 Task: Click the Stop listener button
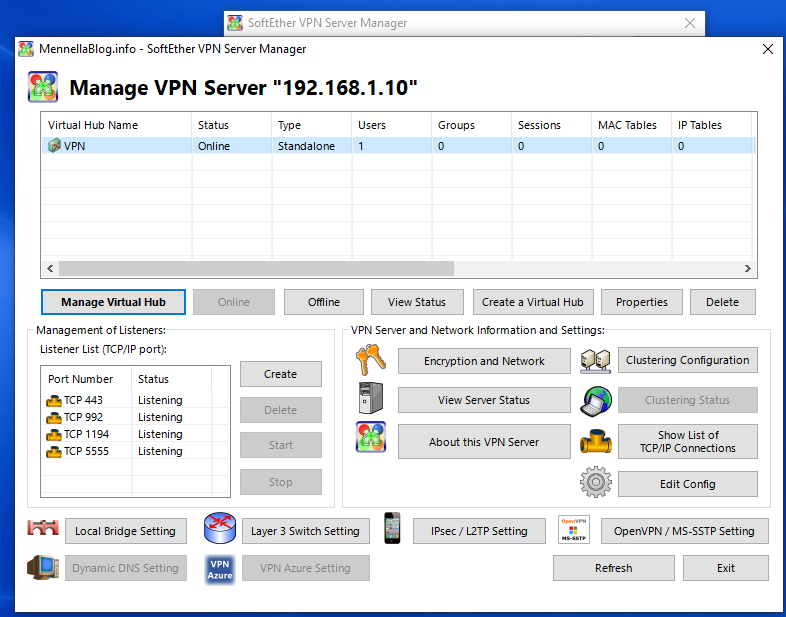[x=281, y=482]
